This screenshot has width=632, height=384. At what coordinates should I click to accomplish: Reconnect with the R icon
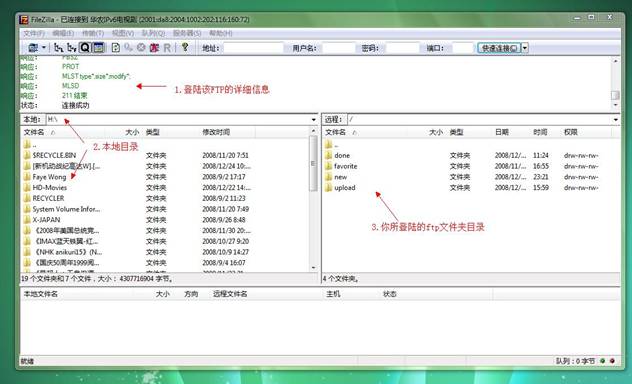167,48
